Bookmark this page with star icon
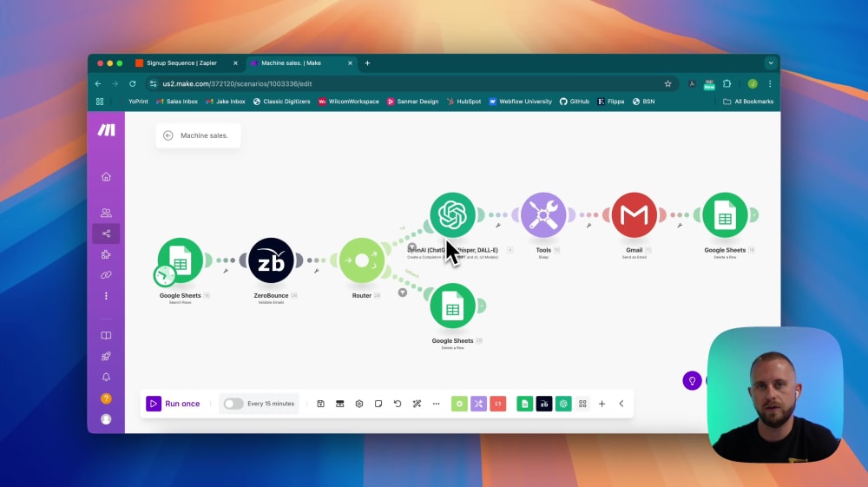Viewport: 868px width, 487px height. tap(667, 84)
